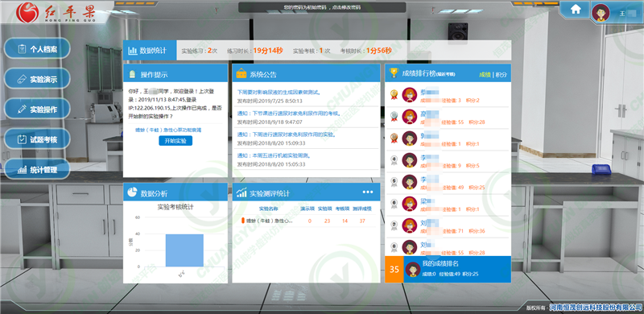644x314 pixels.
Task: Click the home icon at top right
Action: [x=575, y=8]
